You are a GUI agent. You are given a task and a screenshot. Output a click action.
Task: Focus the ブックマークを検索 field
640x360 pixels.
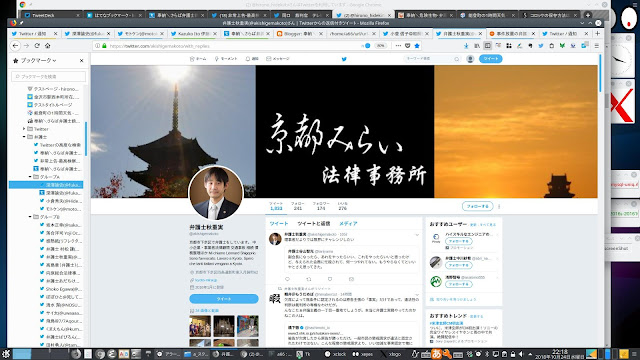point(49,76)
